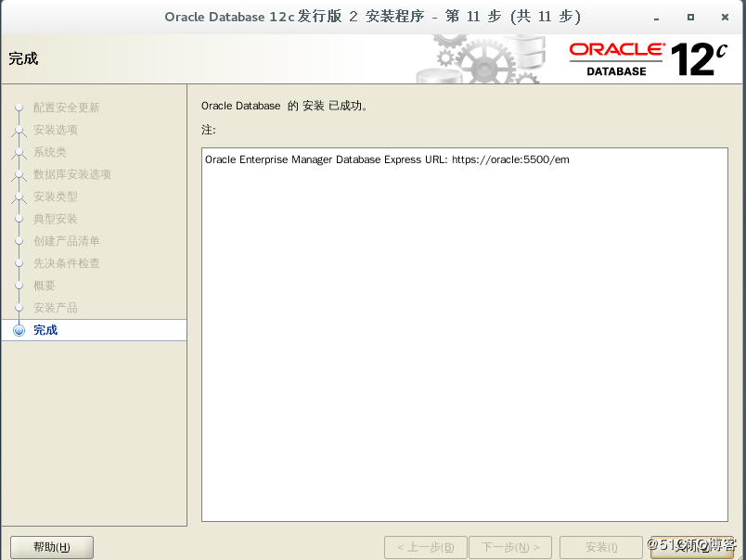746x560 pixels.
Task: Minimize the installer window
Action: pos(657,18)
